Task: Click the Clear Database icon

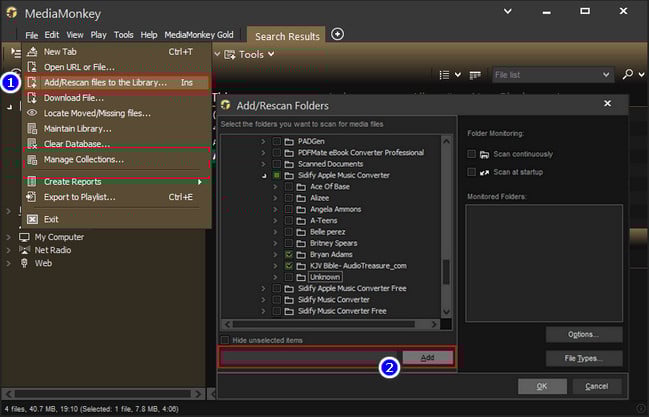Action: click(x=32, y=144)
